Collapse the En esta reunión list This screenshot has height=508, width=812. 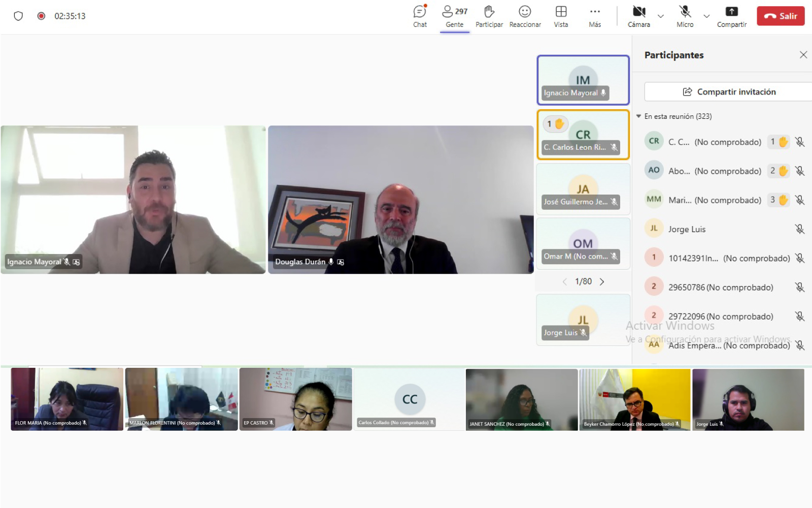tap(639, 116)
